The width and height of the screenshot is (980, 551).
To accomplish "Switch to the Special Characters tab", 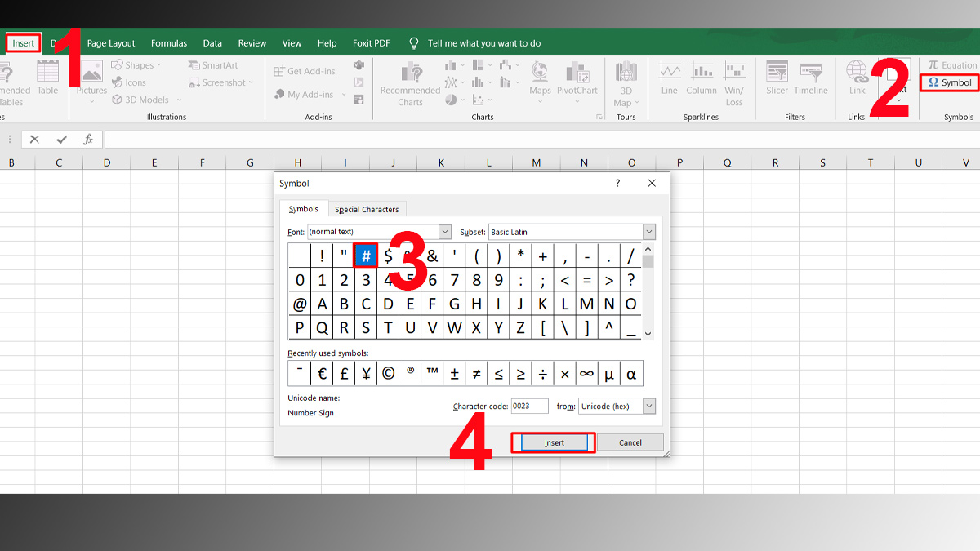I will [367, 208].
